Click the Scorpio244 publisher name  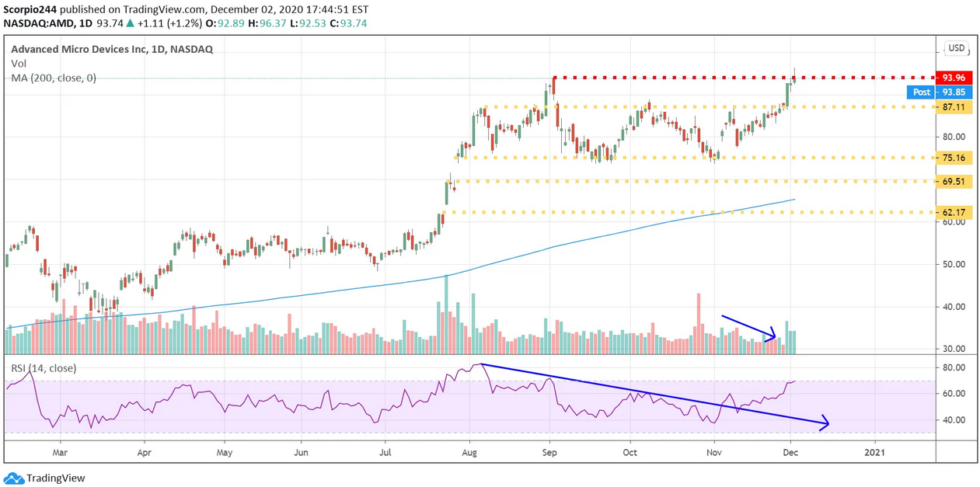pos(30,9)
